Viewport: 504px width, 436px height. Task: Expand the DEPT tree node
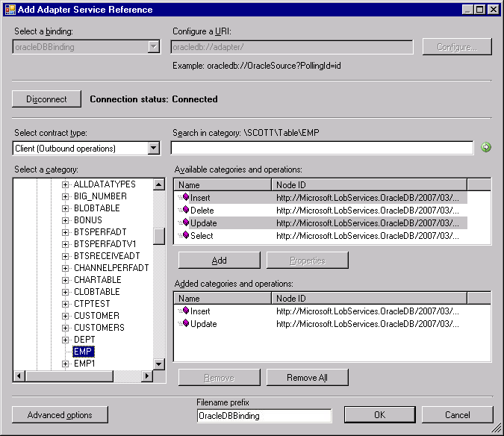pos(65,340)
